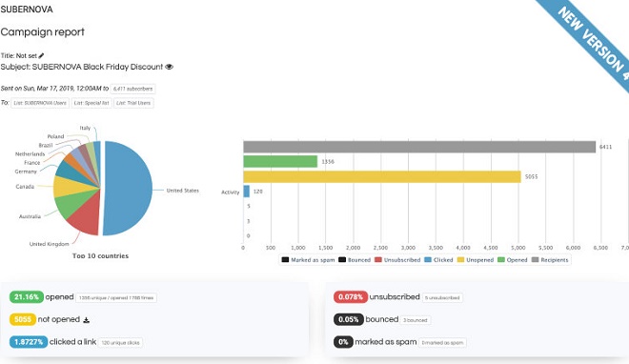Download the not opened subscribers list
Image resolution: width=629 pixels, height=364 pixels.
[86, 320]
